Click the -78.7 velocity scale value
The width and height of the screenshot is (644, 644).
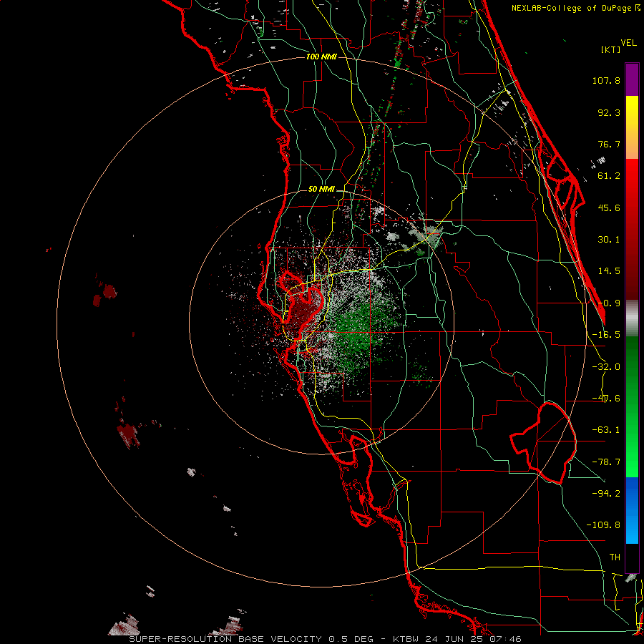606,462
